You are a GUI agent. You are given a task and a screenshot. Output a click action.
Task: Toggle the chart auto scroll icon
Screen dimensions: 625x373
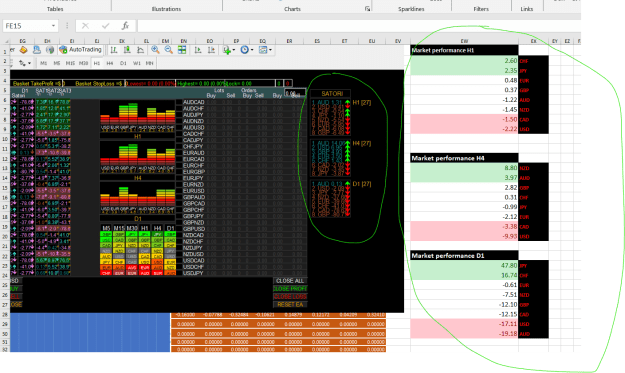pyautogui.click(x=198, y=50)
